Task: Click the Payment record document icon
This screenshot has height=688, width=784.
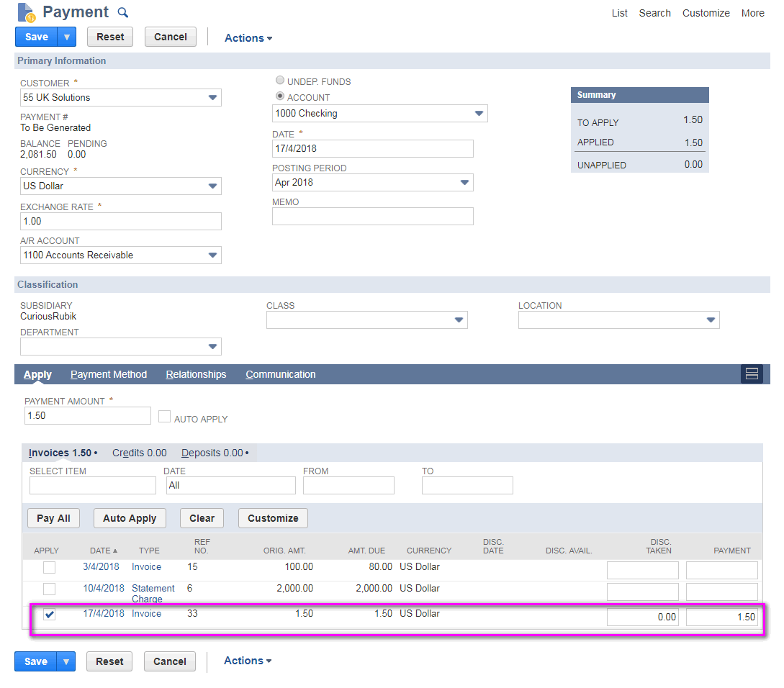Action: pos(26,12)
